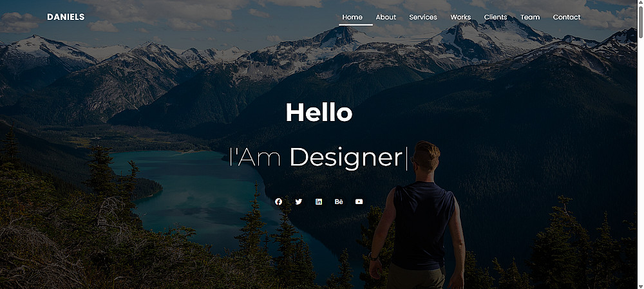Click the man in the hero image
Screen dimensions: 644x289
[x=418, y=215]
